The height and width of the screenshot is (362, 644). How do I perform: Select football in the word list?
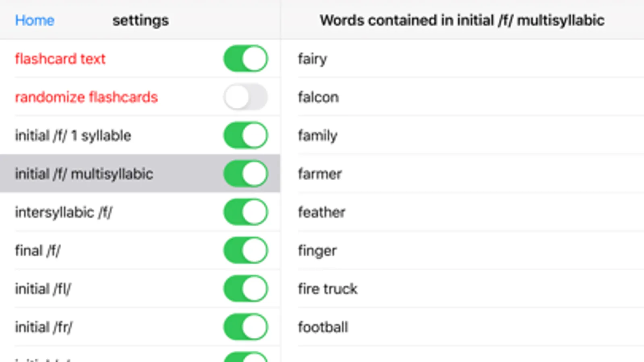[x=323, y=327]
